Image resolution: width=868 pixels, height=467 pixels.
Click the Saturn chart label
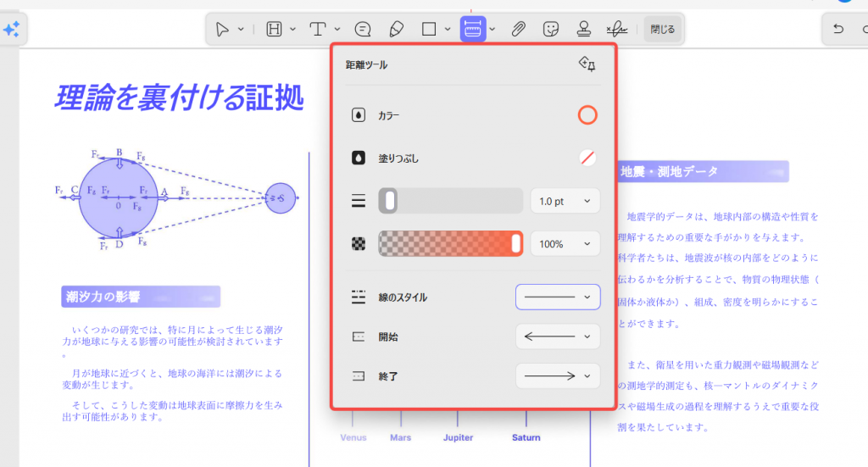[526, 437]
